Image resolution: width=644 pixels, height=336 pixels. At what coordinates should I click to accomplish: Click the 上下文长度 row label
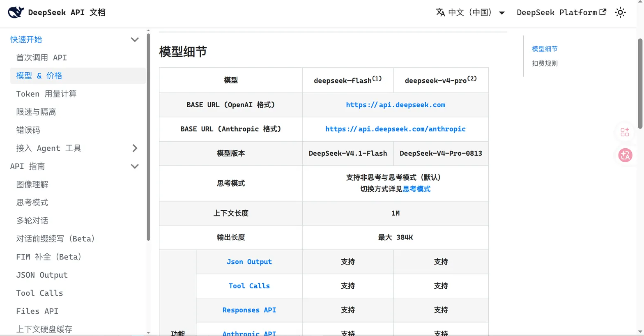pos(231,213)
